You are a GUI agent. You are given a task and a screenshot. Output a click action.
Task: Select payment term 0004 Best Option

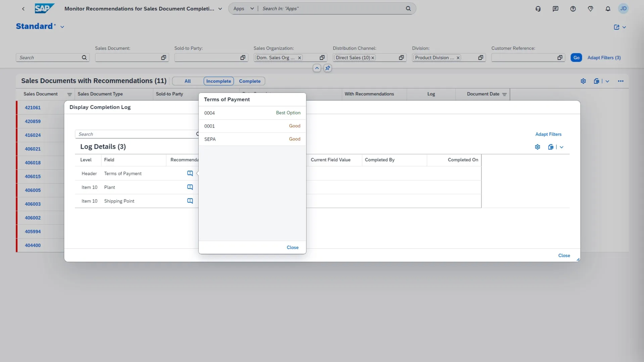[252, 113]
